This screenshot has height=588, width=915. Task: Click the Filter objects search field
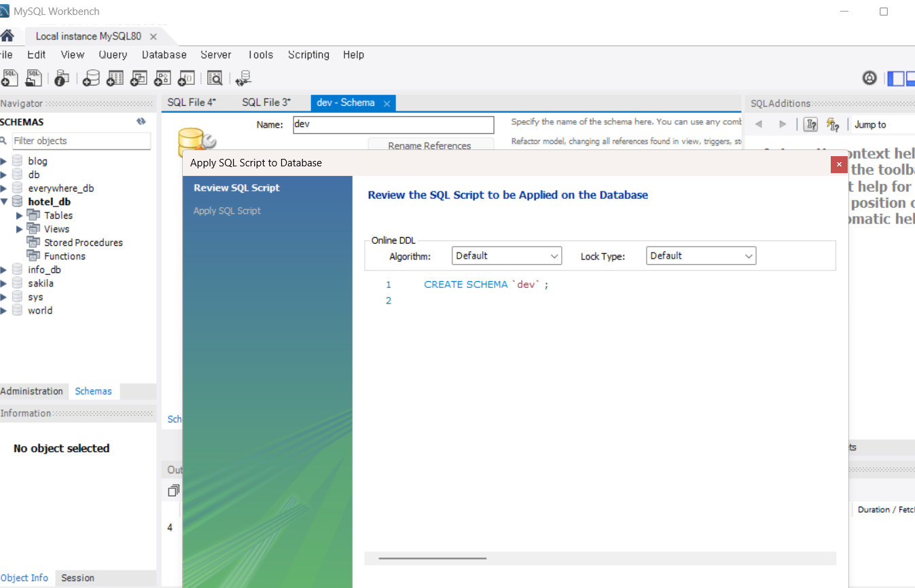pos(82,141)
